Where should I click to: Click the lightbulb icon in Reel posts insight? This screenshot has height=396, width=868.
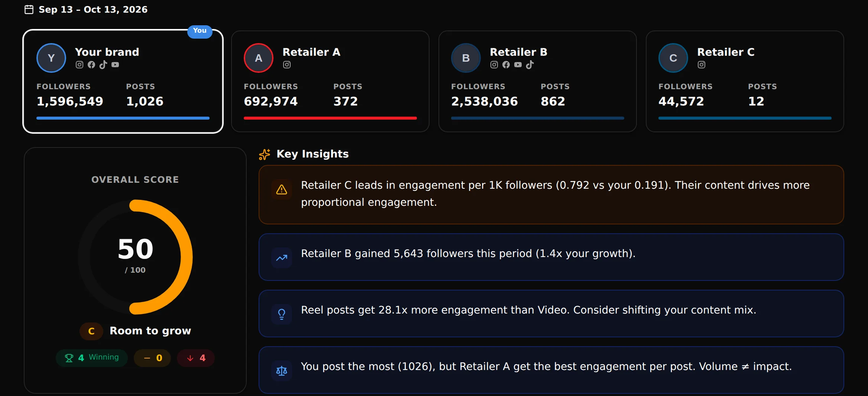[282, 314]
